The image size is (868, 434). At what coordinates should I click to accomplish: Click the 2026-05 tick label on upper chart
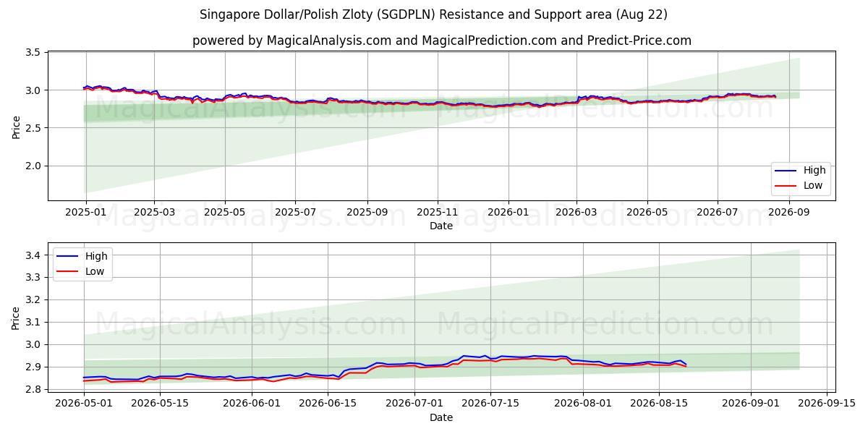coord(647,212)
